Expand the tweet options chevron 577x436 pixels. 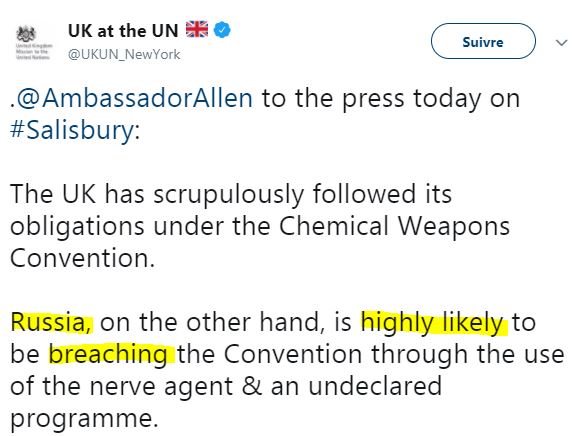[x=562, y=43]
